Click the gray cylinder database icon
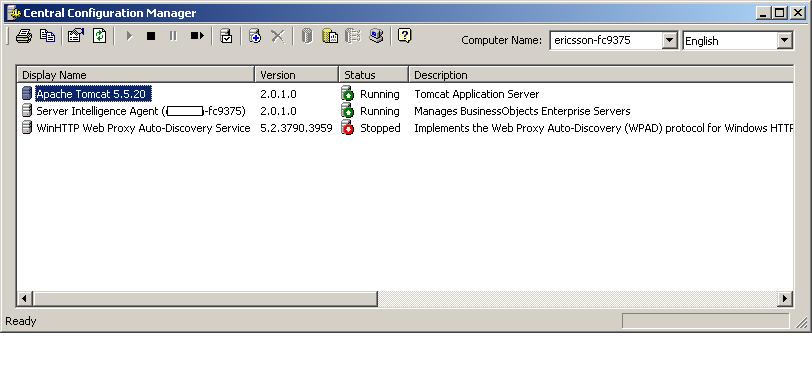The width and height of the screenshot is (812, 384). pos(307,36)
